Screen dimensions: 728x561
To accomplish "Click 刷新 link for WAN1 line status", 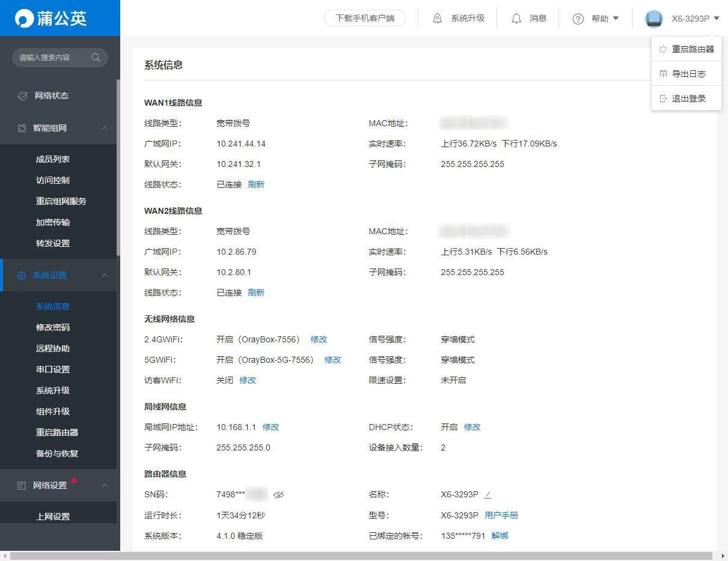I will tap(256, 184).
